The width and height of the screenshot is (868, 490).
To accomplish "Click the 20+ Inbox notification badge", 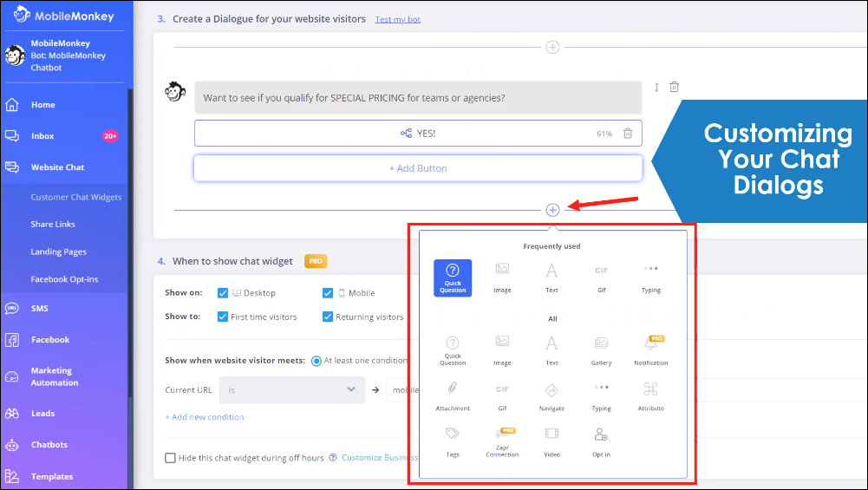I will [x=110, y=135].
